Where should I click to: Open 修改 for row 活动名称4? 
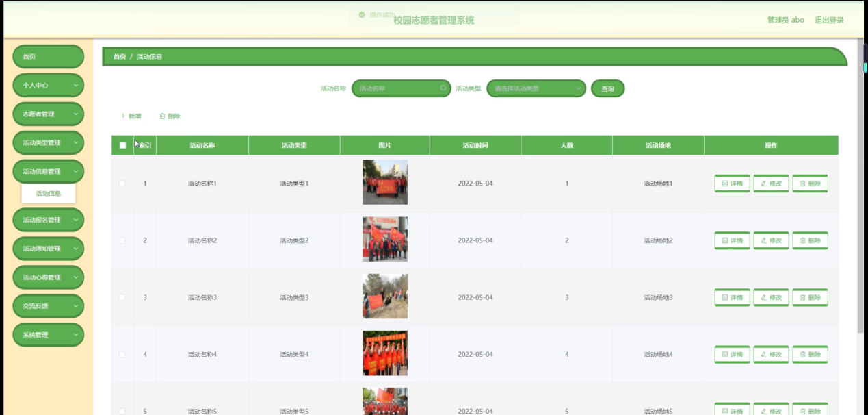pyautogui.click(x=771, y=354)
